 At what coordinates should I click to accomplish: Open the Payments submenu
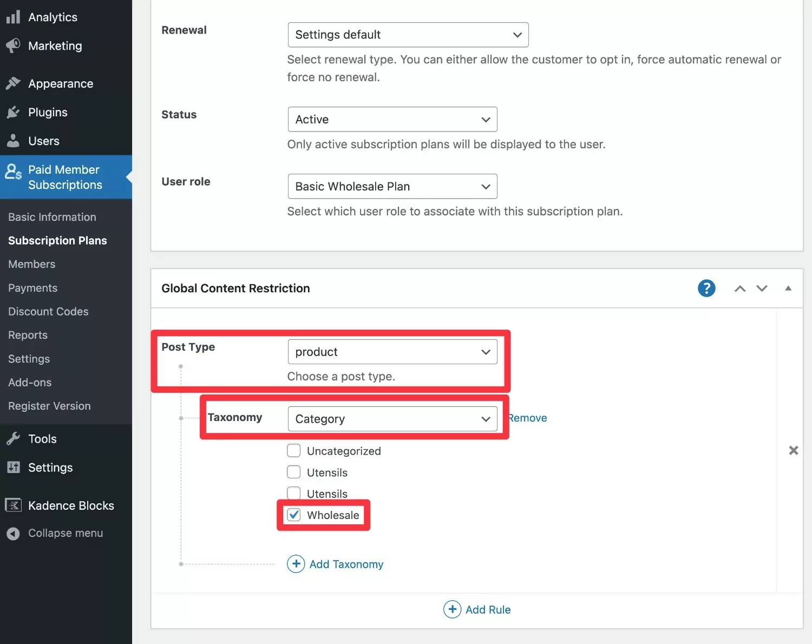[32, 288]
